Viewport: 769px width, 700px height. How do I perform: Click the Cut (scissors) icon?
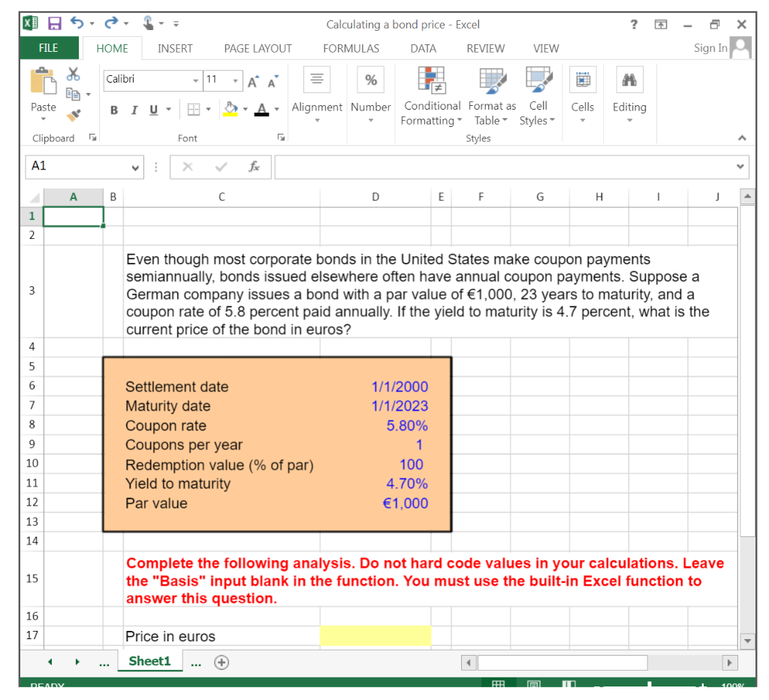(x=73, y=73)
